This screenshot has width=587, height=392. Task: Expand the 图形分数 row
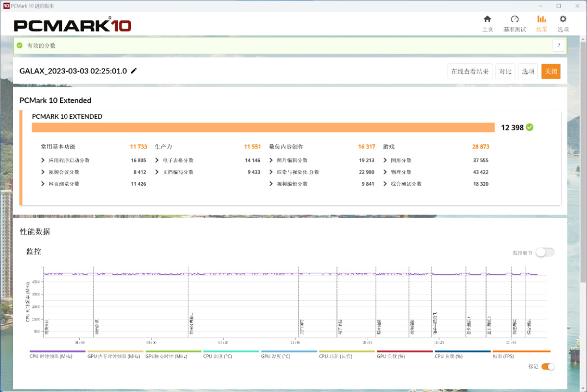click(x=385, y=160)
